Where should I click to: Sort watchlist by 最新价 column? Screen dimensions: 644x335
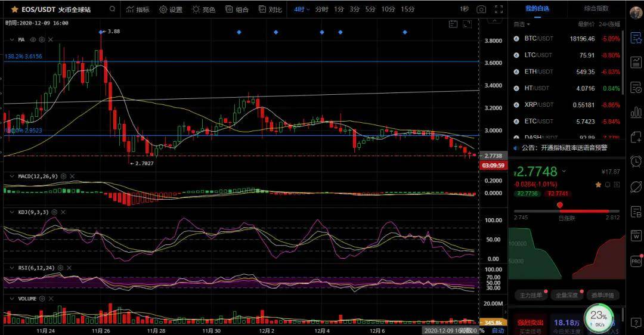pyautogui.click(x=586, y=24)
